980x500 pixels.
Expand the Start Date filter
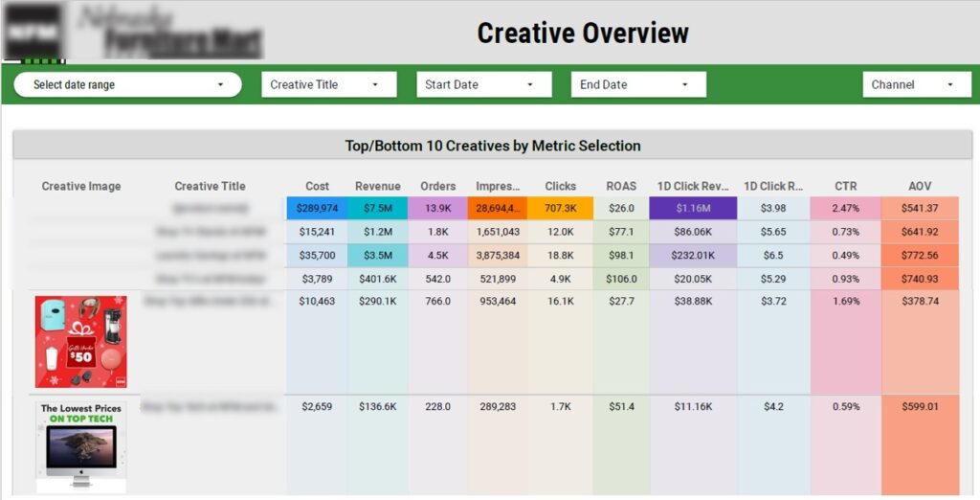[483, 84]
